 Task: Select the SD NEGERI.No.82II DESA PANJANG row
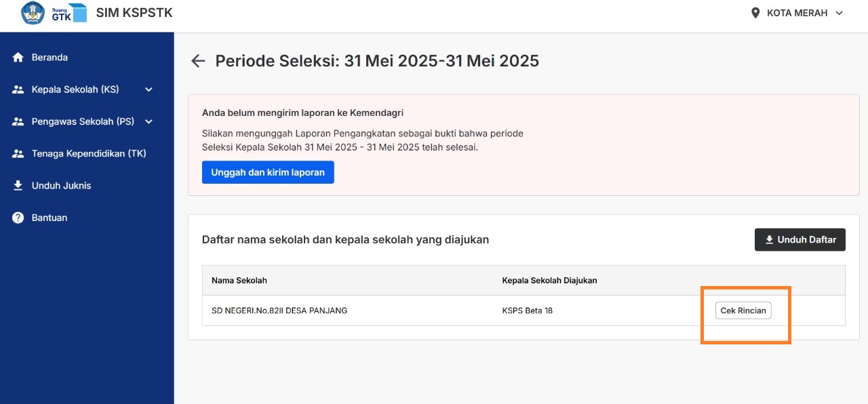tap(524, 310)
